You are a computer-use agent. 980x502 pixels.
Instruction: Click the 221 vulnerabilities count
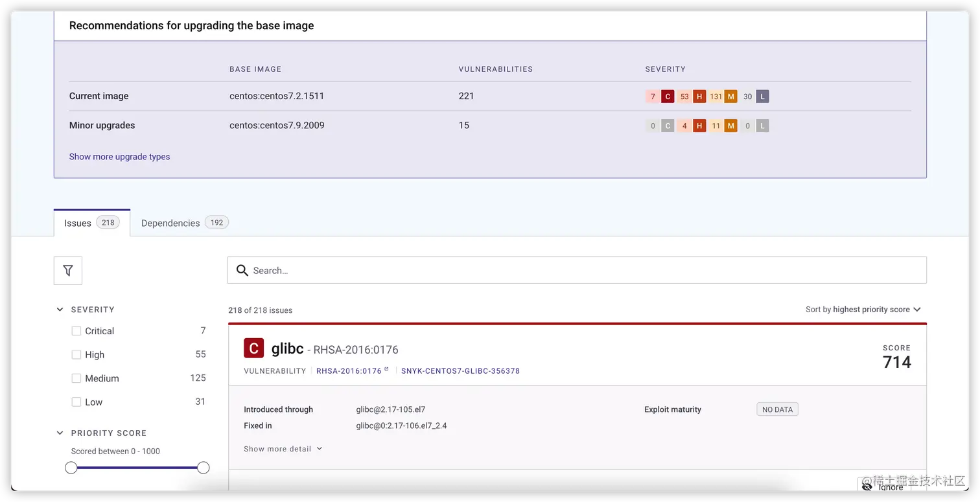tap(466, 96)
